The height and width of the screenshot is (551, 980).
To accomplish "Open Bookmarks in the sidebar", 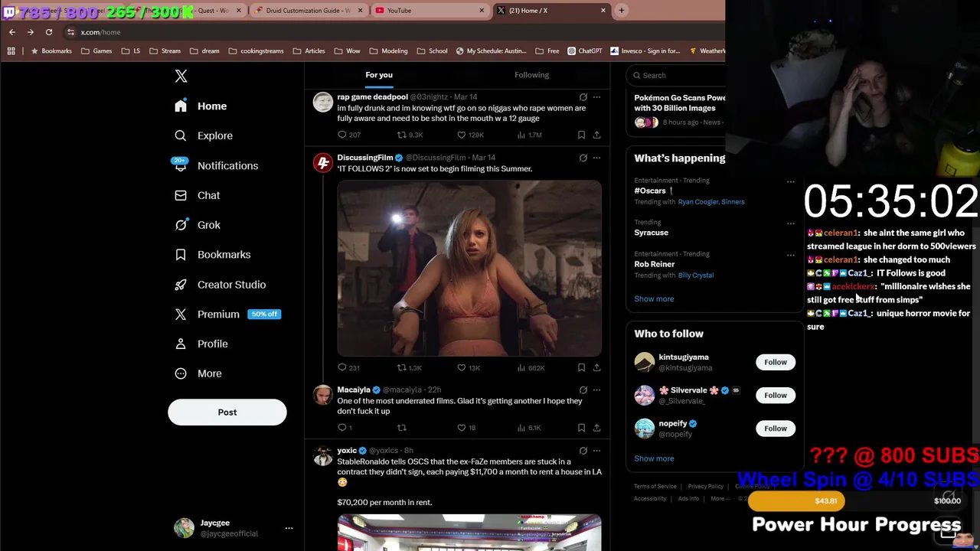I will tap(212, 255).
